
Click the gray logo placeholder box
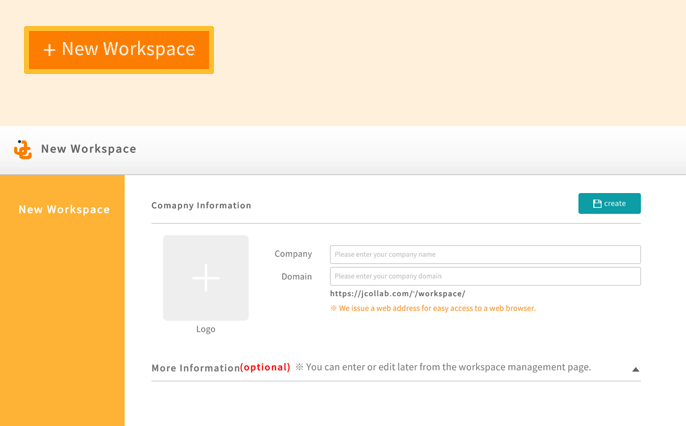click(206, 278)
